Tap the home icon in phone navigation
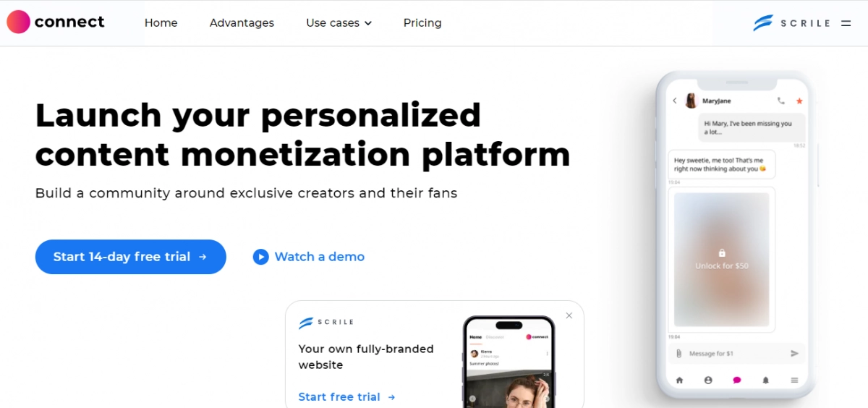868x408 pixels. (x=679, y=380)
